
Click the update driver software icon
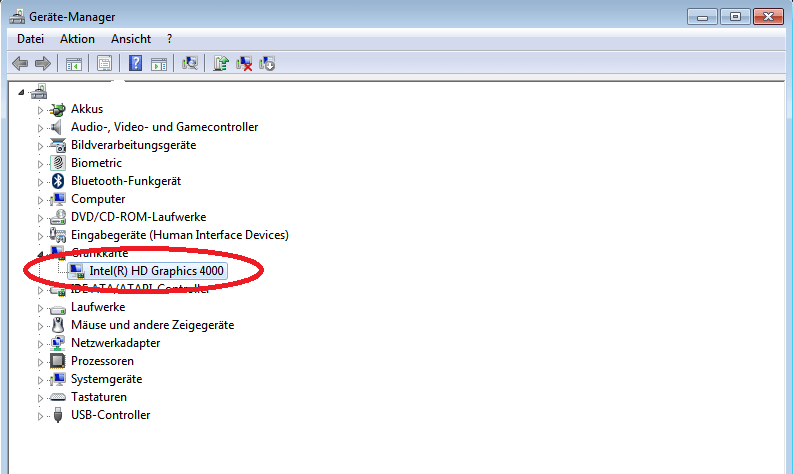(221, 64)
